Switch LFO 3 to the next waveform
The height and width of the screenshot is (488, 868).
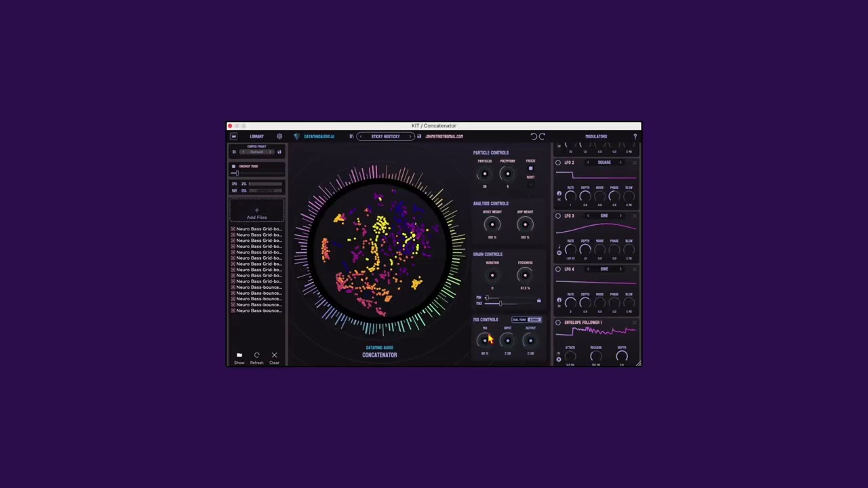(620, 216)
